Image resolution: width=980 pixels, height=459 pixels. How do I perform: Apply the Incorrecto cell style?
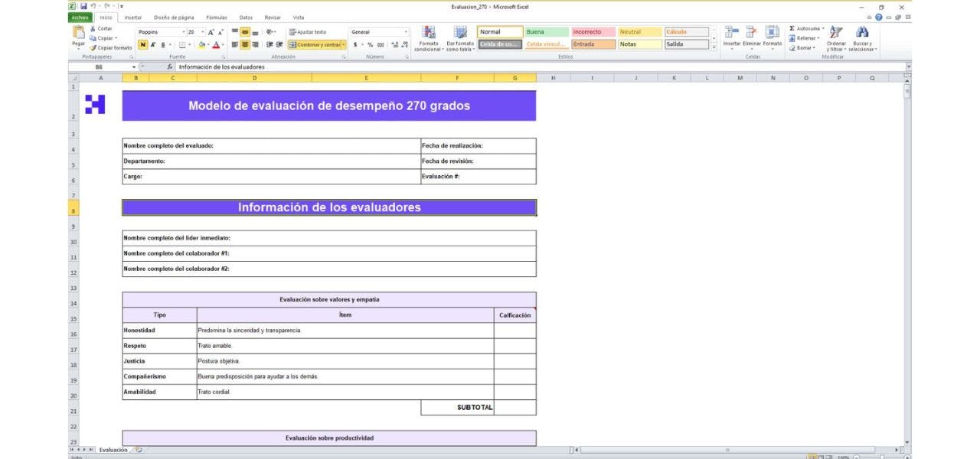(x=593, y=32)
